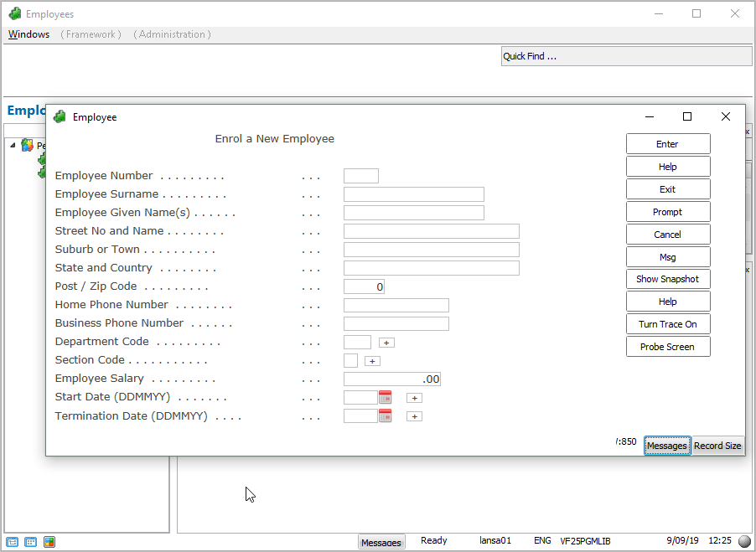Click the Help button below Enter

coord(668,167)
